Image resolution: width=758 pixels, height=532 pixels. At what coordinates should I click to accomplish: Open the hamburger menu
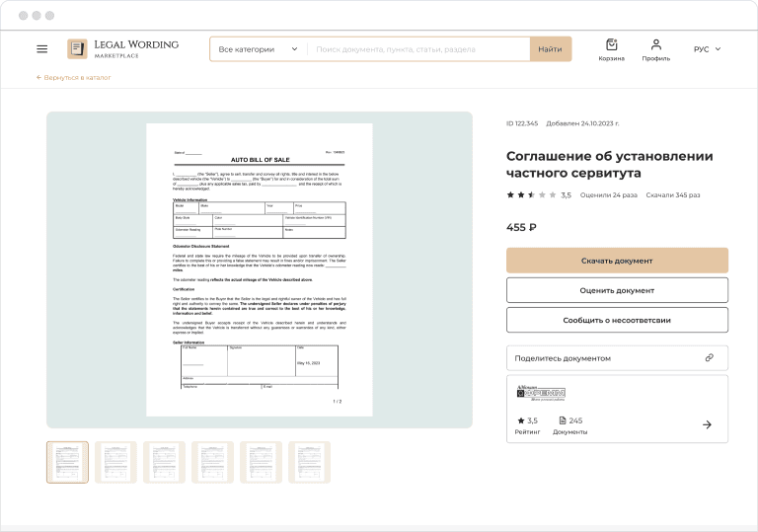(41, 48)
